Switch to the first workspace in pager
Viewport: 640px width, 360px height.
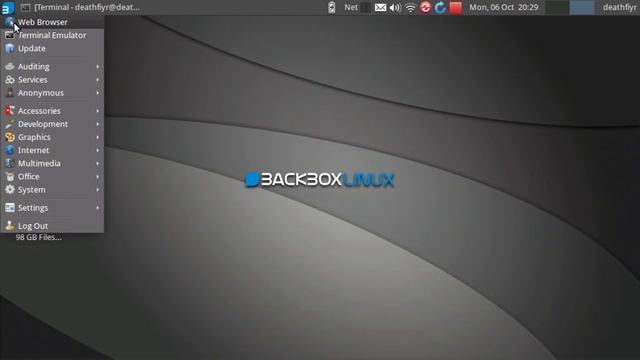coord(557,7)
